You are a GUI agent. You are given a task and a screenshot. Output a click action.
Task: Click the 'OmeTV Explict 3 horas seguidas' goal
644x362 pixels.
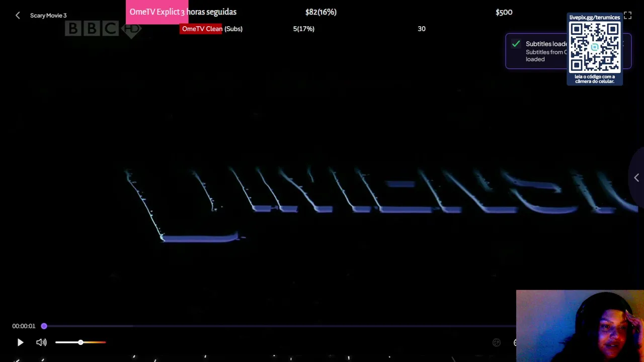tap(183, 12)
